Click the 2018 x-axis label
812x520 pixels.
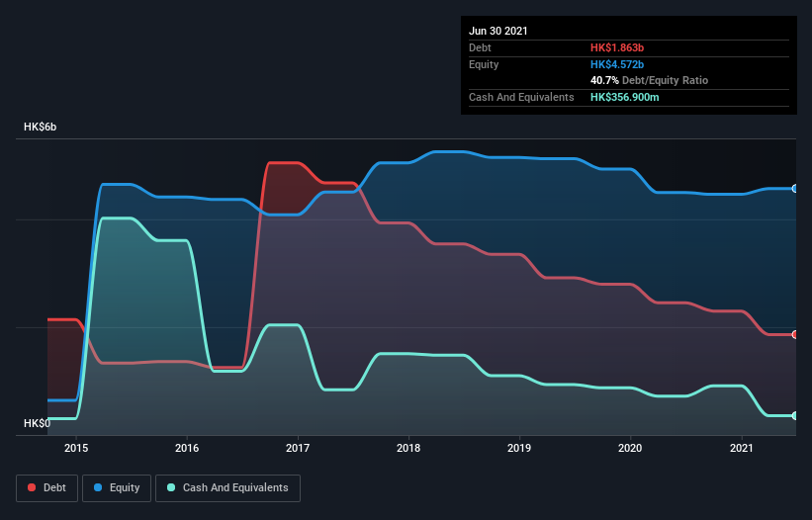coord(408,448)
